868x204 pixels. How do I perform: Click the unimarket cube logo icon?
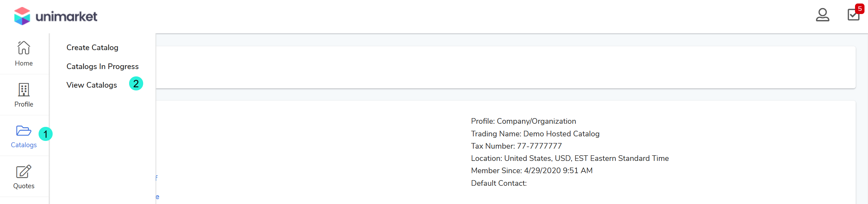tap(22, 16)
